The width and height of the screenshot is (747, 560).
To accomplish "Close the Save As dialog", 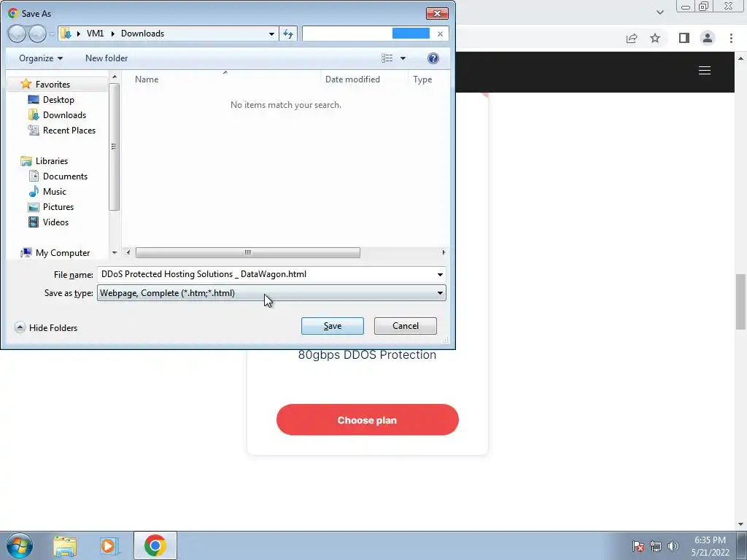I will point(437,13).
